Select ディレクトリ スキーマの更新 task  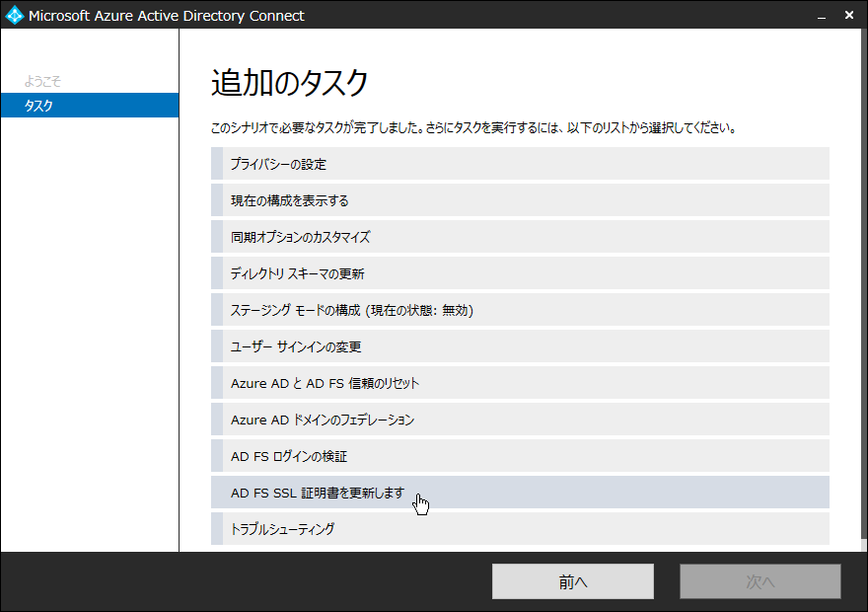pos(520,273)
